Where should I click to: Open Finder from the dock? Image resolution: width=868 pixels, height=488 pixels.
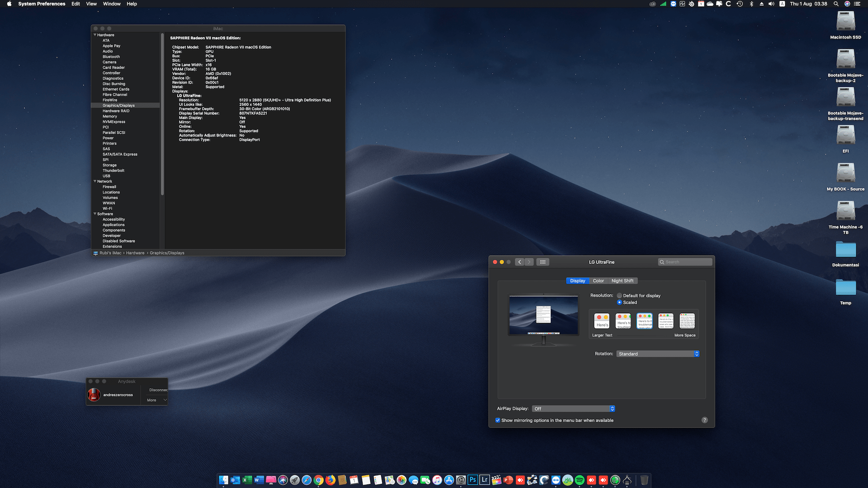click(x=223, y=480)
